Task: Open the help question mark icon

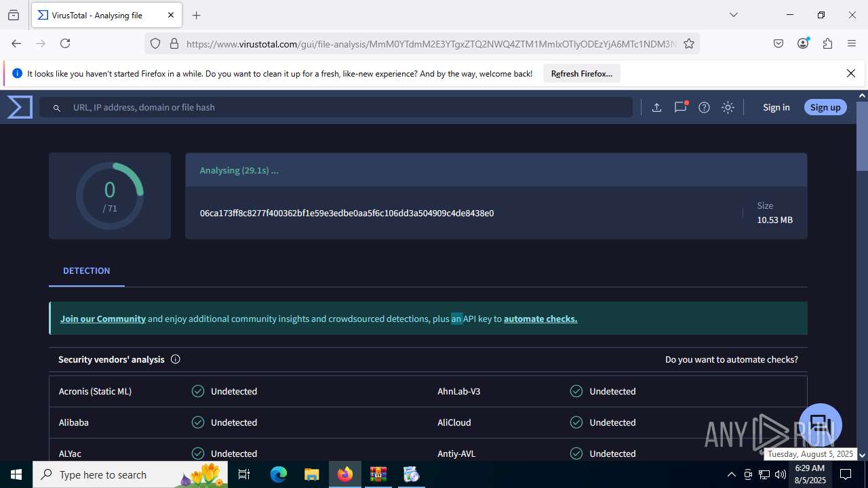Action: (704, 107)
